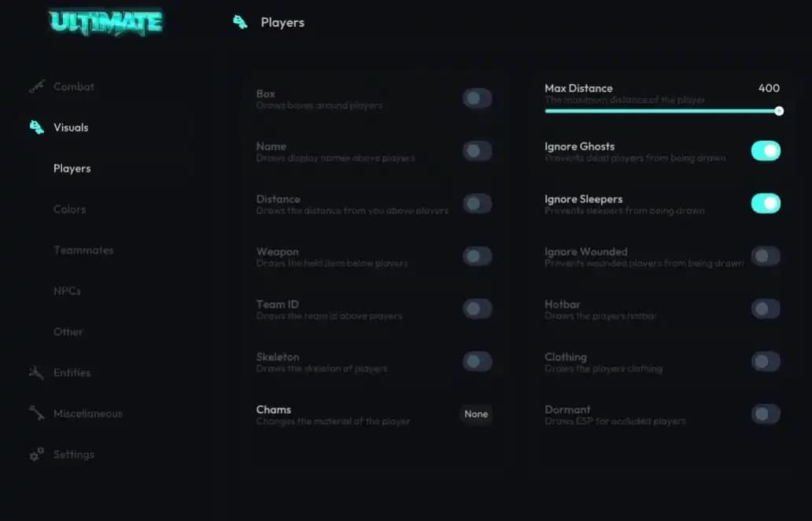Disable the Ignore Ghosts toggle

[x=766, y=150]
